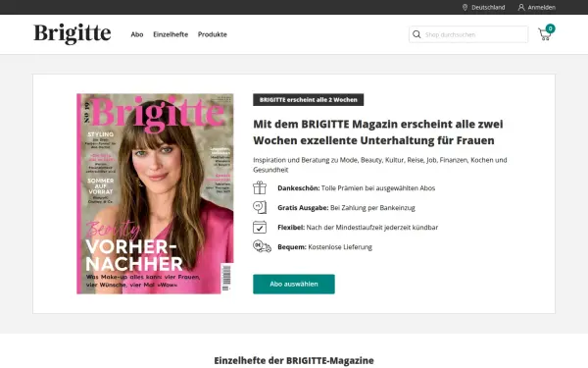Click the 'Inspiration und Beratung zu Mode' description

coord(380,165)
